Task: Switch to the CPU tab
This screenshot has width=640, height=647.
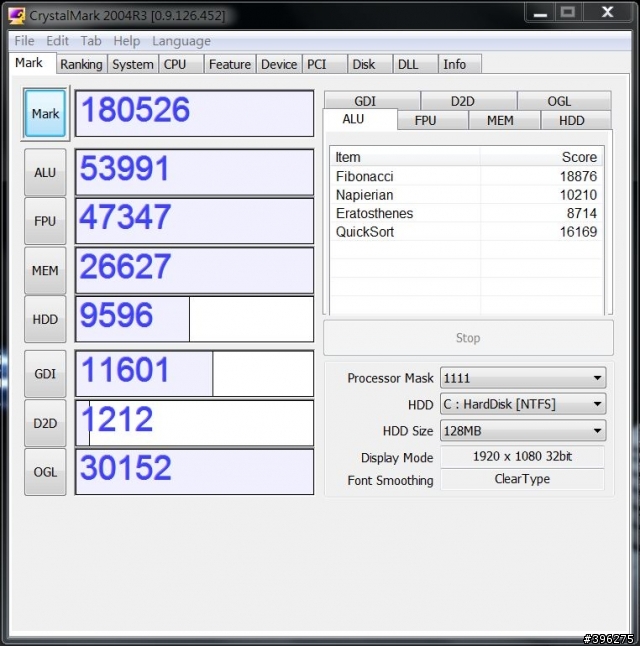Action: (x=181, y=64)
